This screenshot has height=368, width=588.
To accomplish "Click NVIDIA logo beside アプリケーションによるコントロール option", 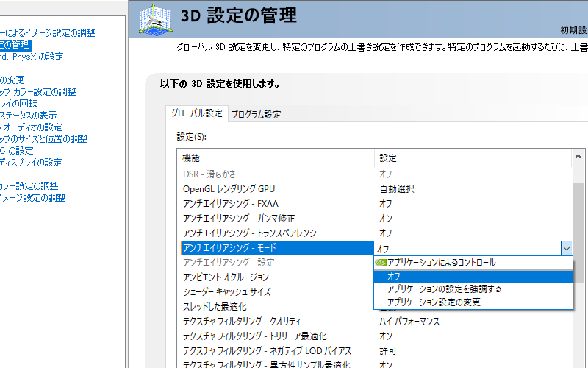I will (x=381, y=263).
